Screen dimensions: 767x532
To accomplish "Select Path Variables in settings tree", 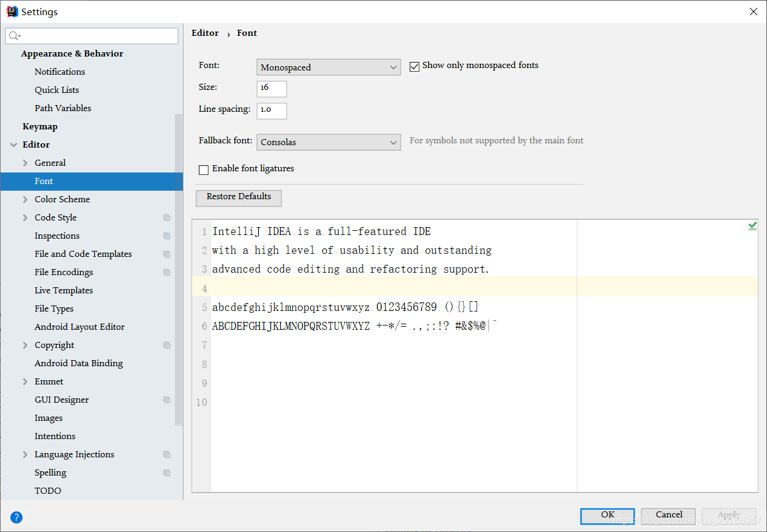I will [63, 108].
